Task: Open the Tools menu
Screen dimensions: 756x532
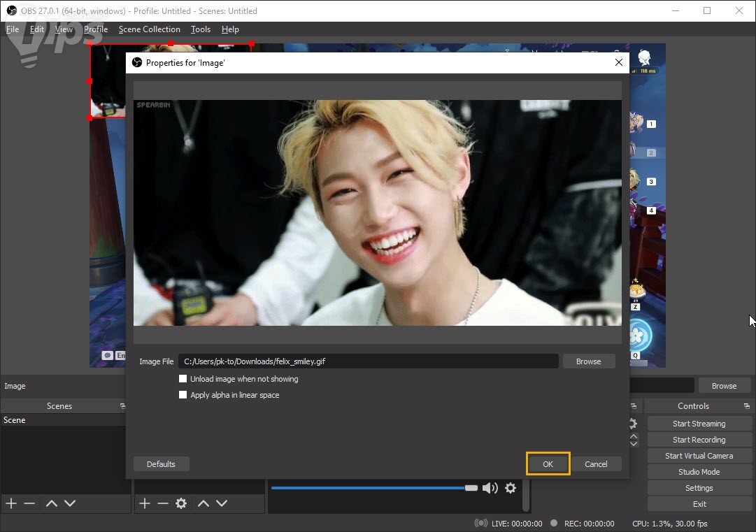Action: 201,29
